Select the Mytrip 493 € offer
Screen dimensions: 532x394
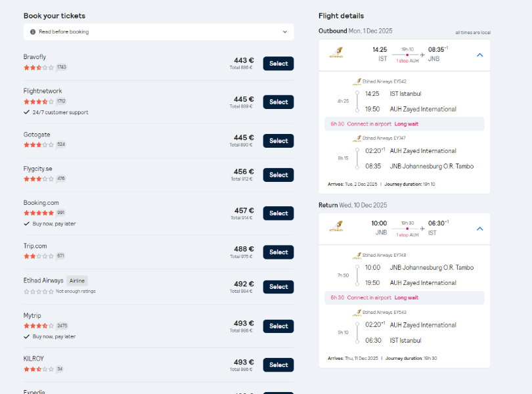(278, 326)
